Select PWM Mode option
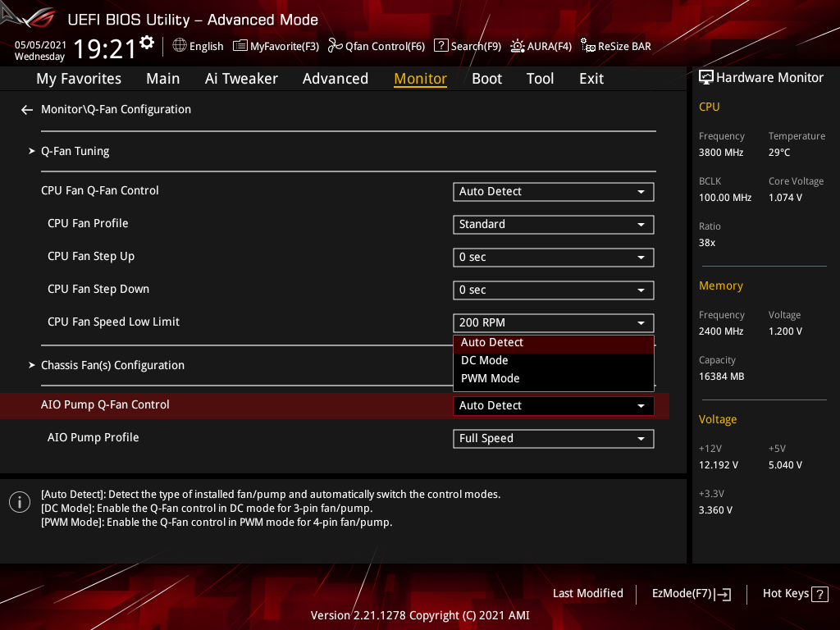The width and height of the screenshot is (840, 630). tap(554, 379)
